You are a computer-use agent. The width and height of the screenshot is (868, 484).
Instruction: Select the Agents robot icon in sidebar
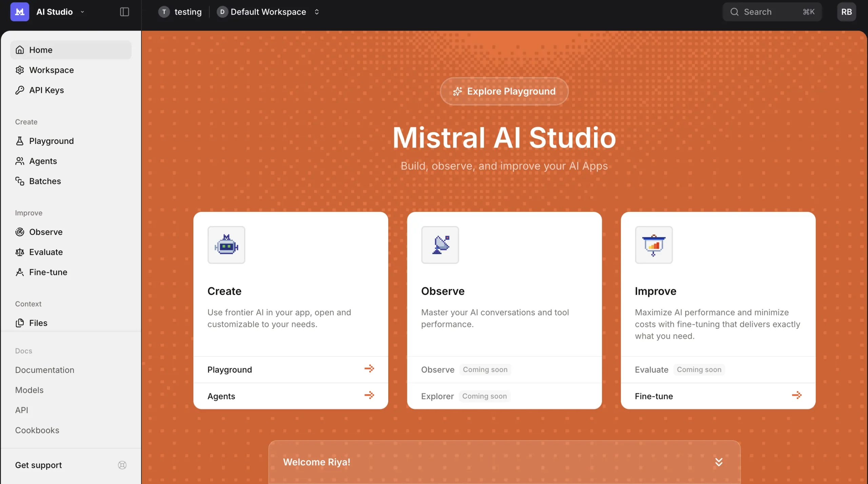[x=20, y=161]
